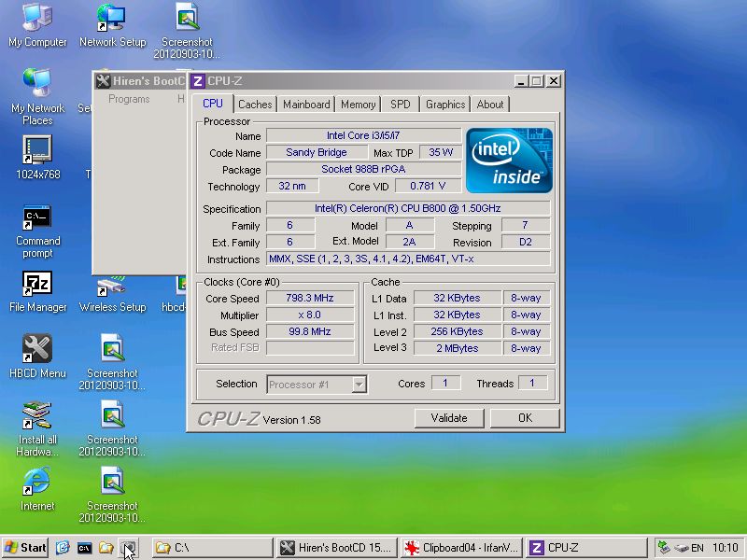Viewport: 747px width, 560px height.
Task: Click the browser quick launch icon next to Start
Action: [x=63, y=548]
